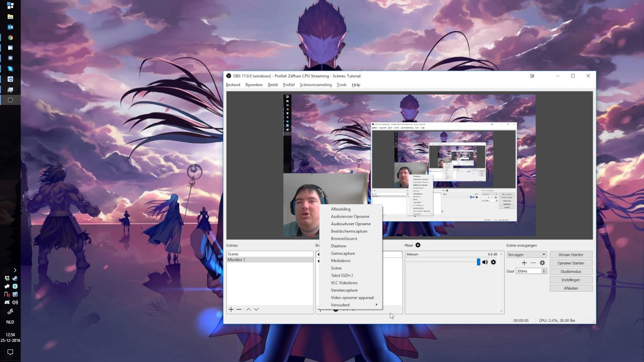Open the Webcam audio source gear settings
This screenshot has height=362, width=644.
[494, 262]
